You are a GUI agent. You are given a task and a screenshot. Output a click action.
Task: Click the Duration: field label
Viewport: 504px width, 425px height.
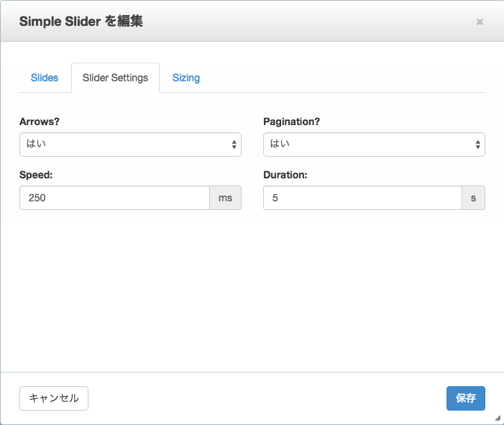[285, 175]
